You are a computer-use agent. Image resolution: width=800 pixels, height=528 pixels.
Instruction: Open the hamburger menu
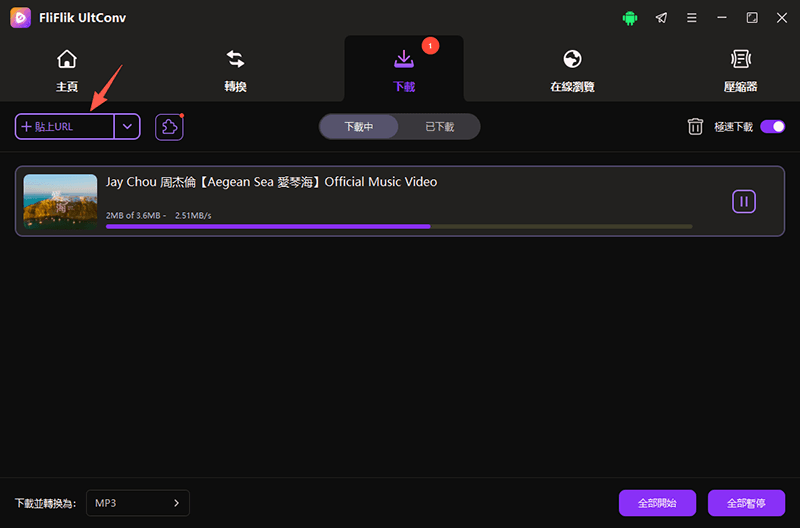[x=691, y=18]
